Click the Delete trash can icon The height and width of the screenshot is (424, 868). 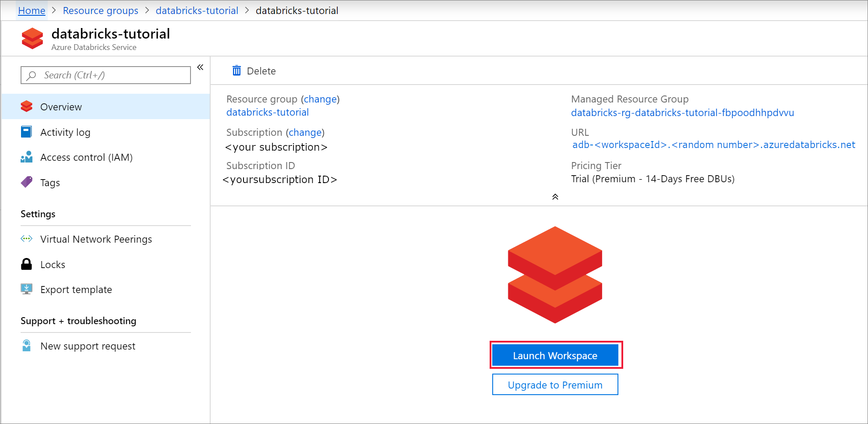click(x=236, y=71)
